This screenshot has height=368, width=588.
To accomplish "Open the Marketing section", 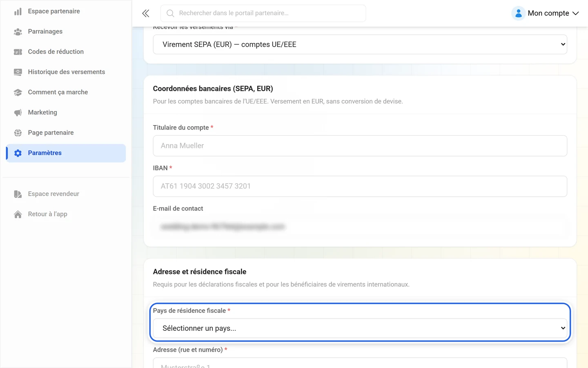I will point(66,112).
